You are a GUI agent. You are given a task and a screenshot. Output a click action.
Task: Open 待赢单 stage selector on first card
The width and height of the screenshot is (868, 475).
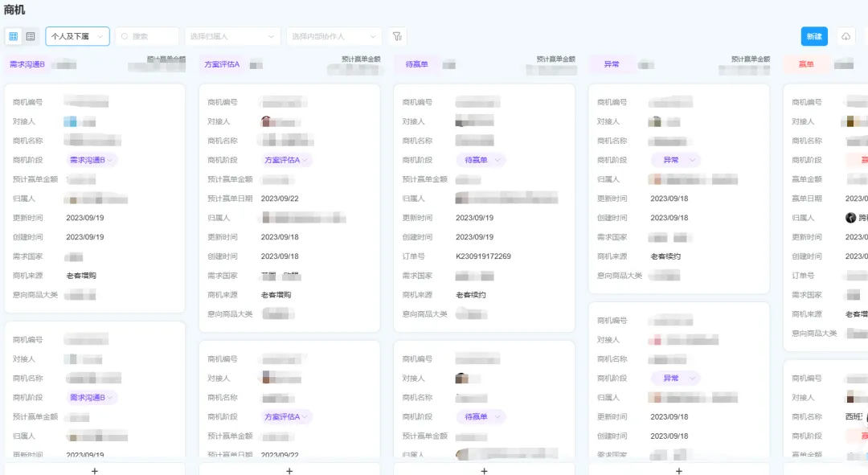pos(481,160)
